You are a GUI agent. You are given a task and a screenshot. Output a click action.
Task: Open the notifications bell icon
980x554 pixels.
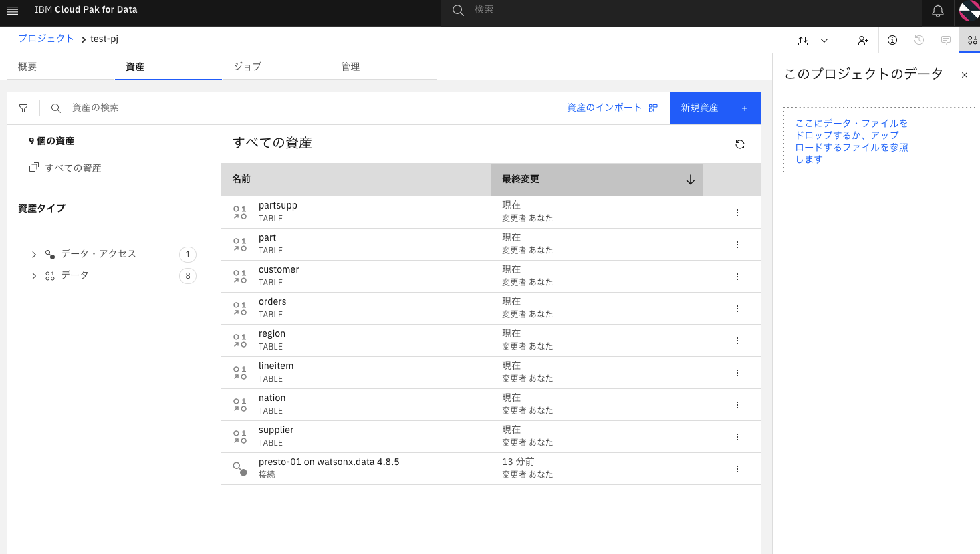[x=937, y=11]
